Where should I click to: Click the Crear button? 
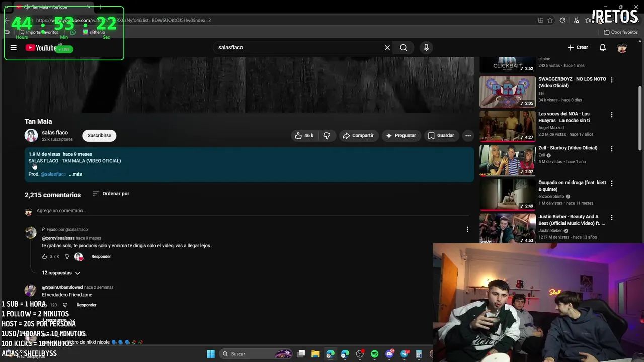coord(578,47)
